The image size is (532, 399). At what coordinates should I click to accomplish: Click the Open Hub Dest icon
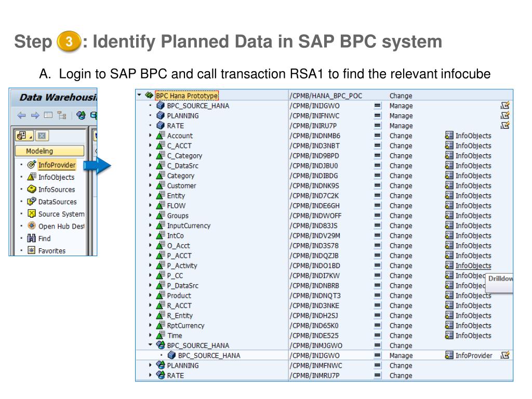coord(32,225)
